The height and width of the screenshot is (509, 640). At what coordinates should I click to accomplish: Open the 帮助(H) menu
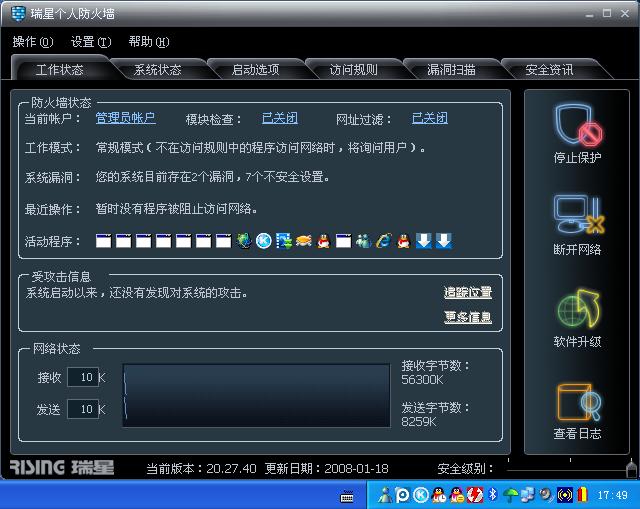point(149,42)
